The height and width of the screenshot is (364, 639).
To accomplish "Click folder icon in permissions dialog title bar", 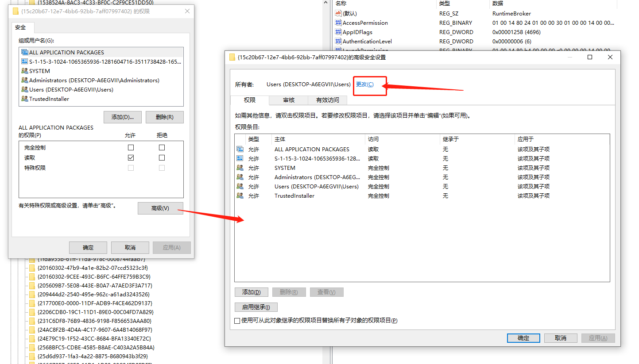I will (x=15, y=11).
